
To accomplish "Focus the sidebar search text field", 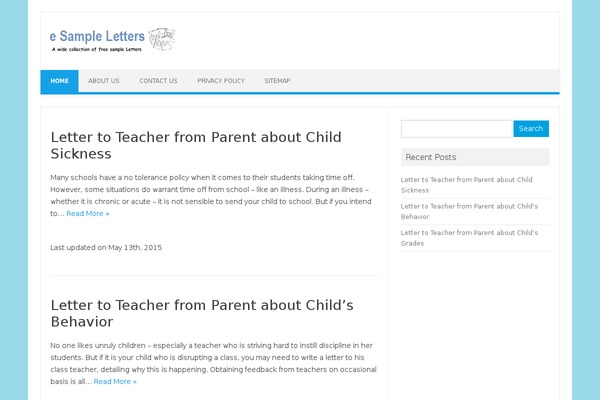I will tap(457, 129).
